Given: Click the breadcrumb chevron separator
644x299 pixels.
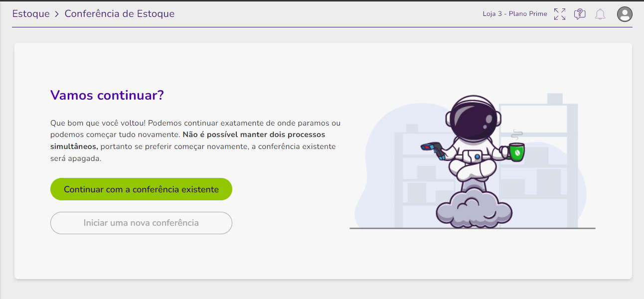Looking at the screenshot, I should (57, 14).
